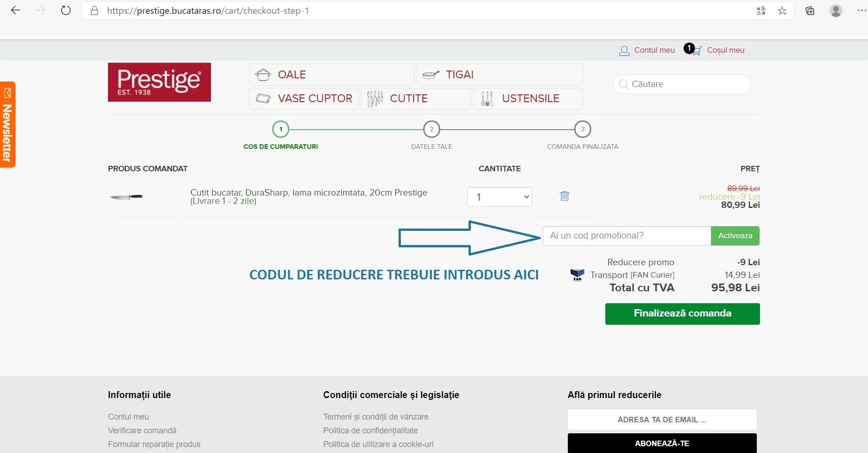Screen dimensions: 868x453
Task: Click the padlock site info icon
Action: (94, 11)
